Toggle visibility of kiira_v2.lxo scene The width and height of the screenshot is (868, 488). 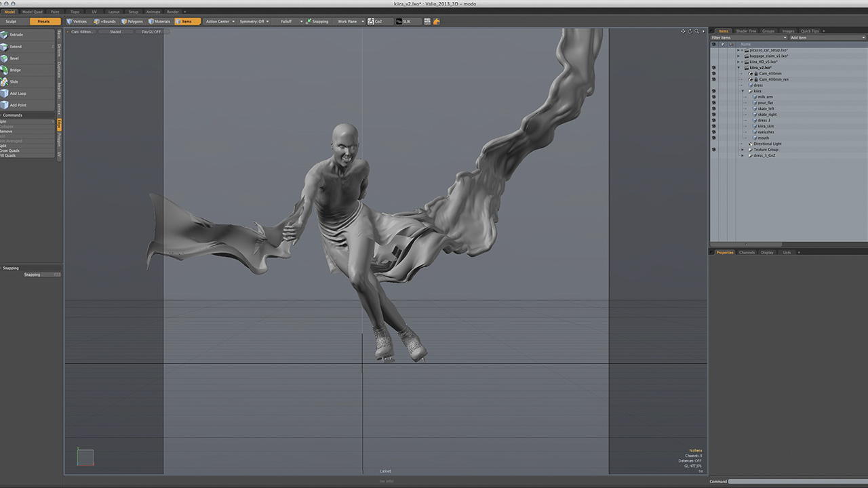[713, 68]
